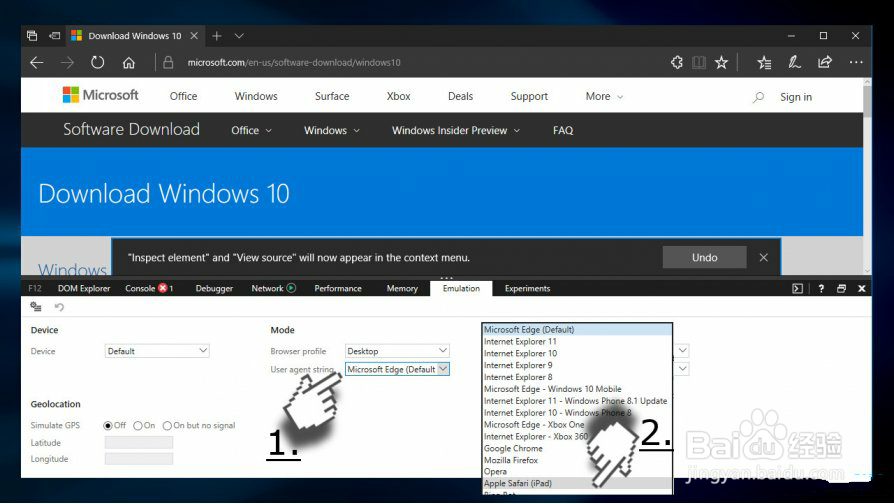Close the Download Windows 10 tab
This screenshot has height=504, width=894.
(x=194, y=36)
